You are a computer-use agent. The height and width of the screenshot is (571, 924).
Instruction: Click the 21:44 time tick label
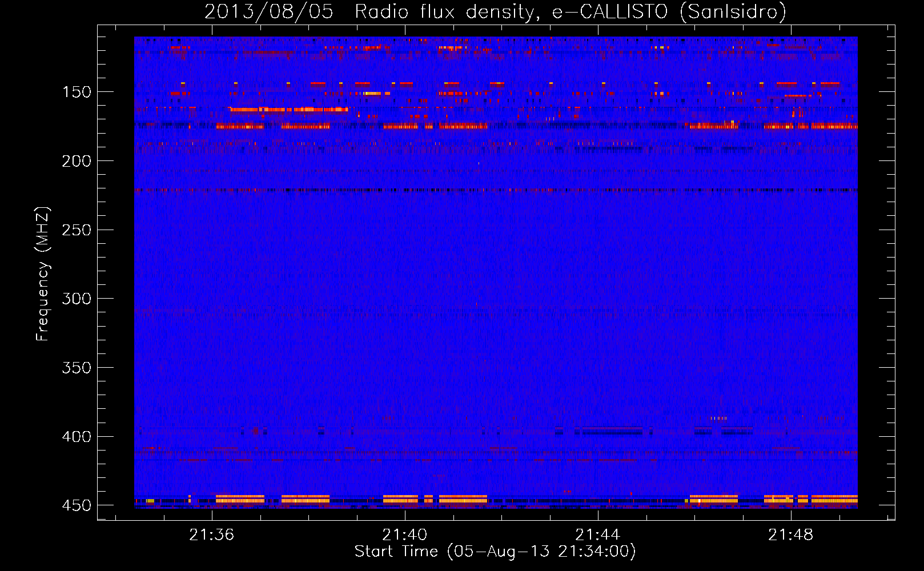(x=597, y=535)
